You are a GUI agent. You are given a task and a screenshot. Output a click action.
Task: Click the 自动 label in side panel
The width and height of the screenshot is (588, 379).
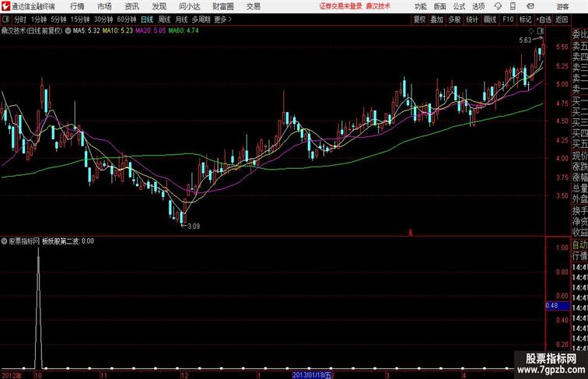pyautogui.click(x=579, y=245)
